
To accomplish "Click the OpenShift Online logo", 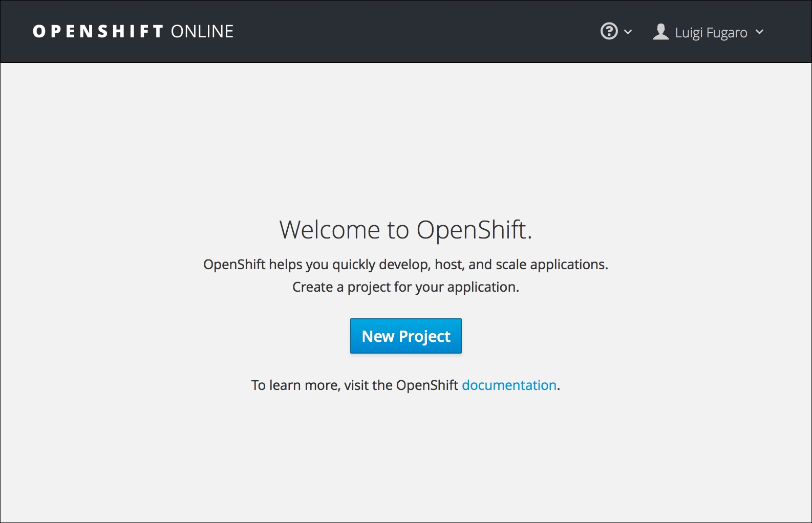I will (x=133, y=32).
